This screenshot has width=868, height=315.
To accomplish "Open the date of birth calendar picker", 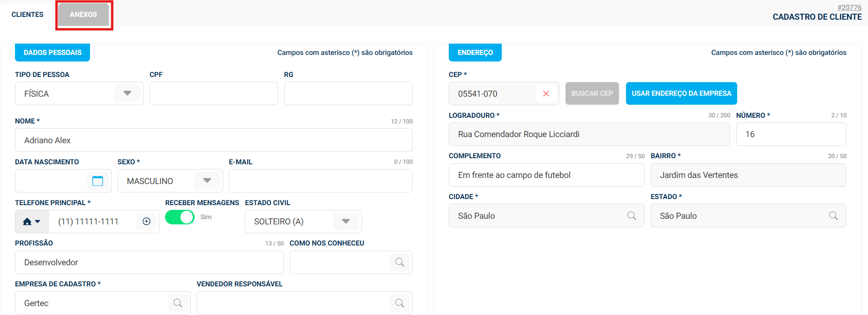I will [x=98, y=181].
